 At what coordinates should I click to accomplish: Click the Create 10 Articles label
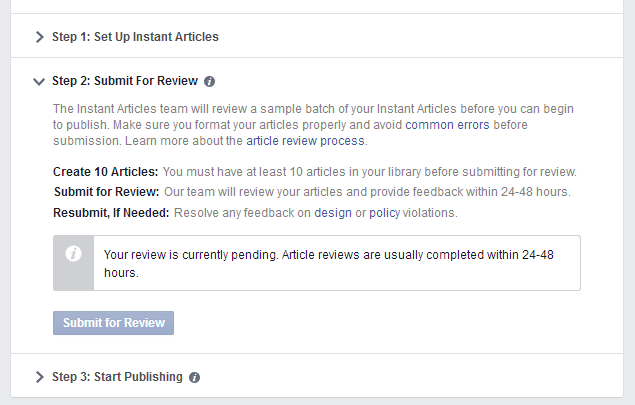pos(105,172)
